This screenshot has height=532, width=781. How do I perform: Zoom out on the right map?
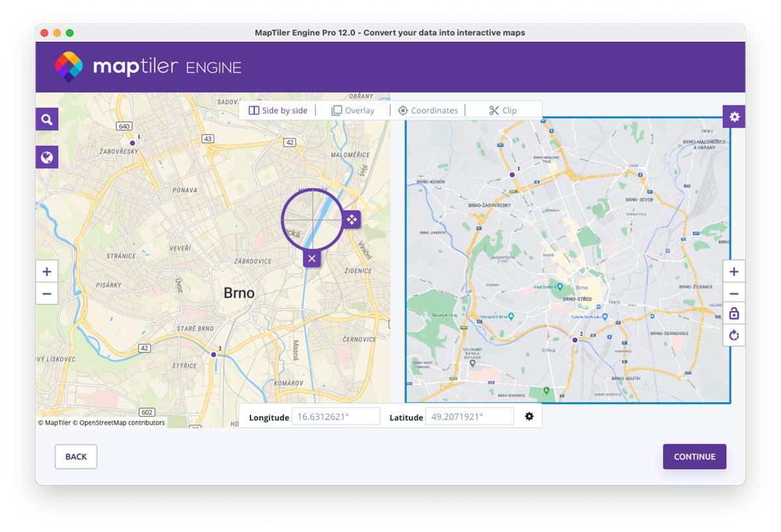click(x=734, y=293)
